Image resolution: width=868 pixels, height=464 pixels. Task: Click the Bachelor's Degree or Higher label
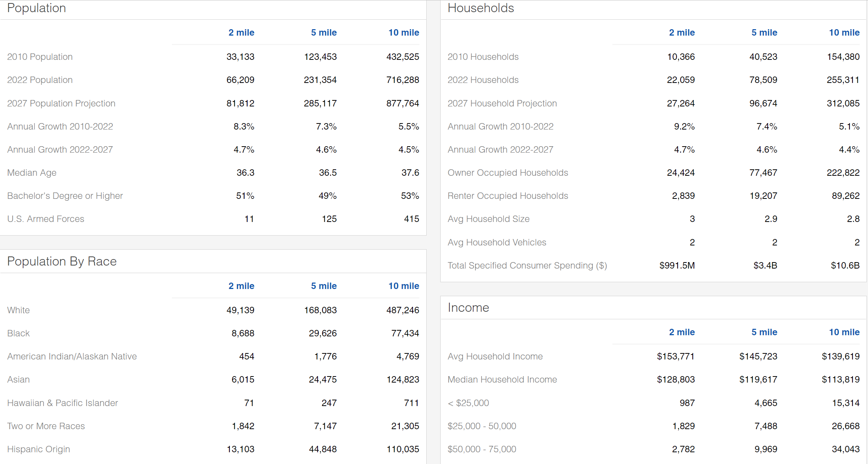pos(65,196)
